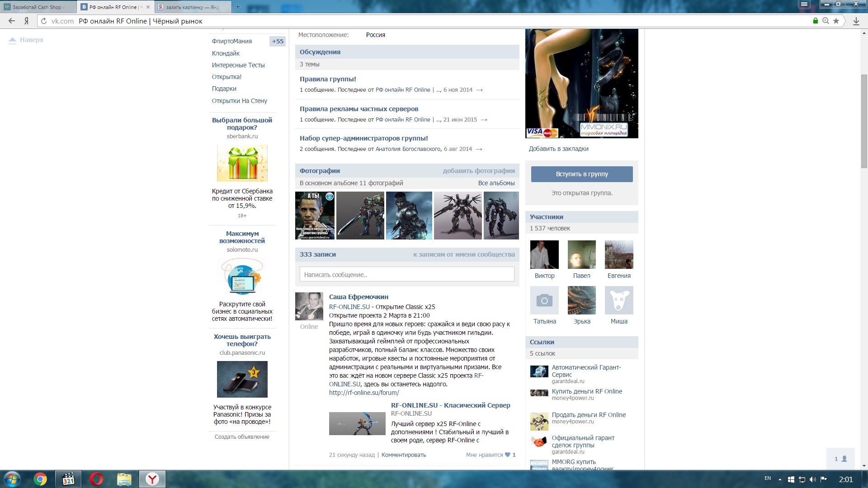This screenshot has height=488, width=868.
Task: Click 'Создать объявление' link
Action: 242,436
